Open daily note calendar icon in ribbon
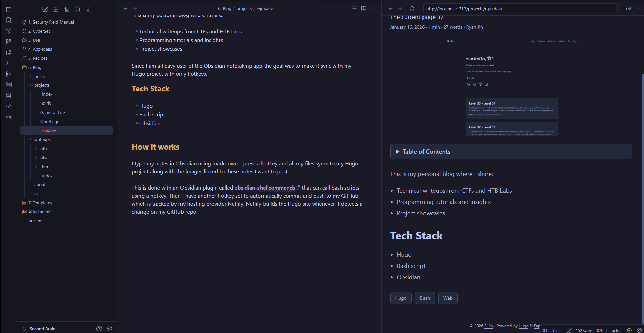 pos(9,9)
